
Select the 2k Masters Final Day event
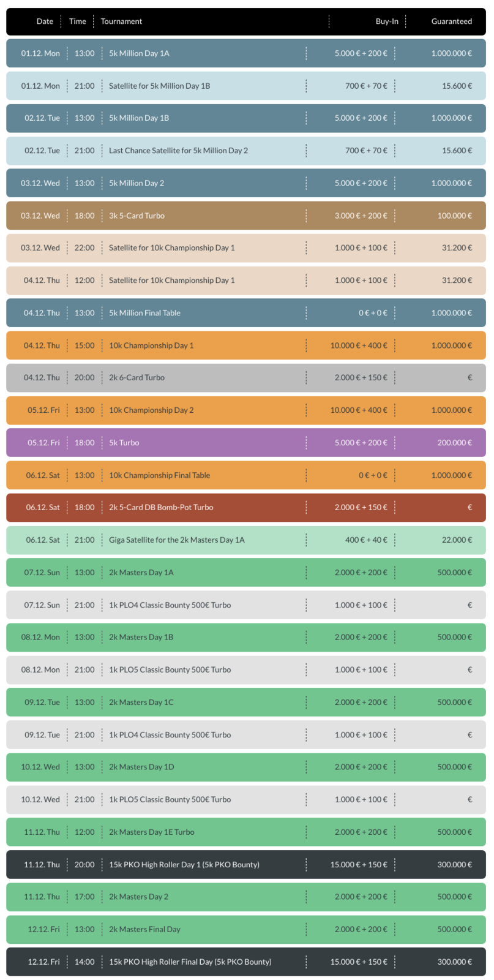(144, 930)
